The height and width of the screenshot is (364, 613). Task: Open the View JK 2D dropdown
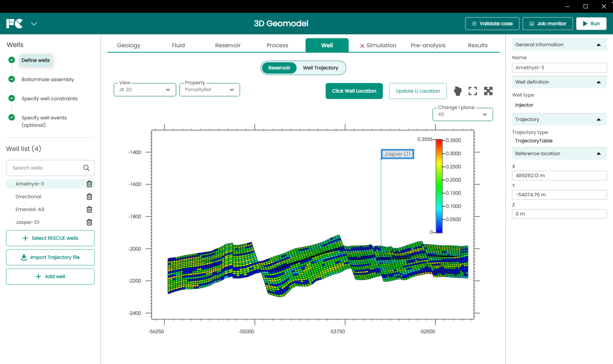pyautogui.click(x=145, y=90)
